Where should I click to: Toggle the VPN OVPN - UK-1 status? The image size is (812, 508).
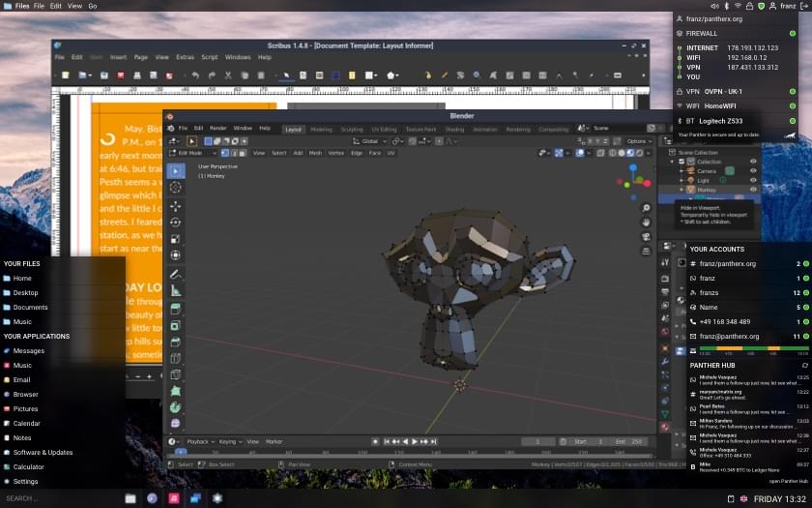click(793, 91)
